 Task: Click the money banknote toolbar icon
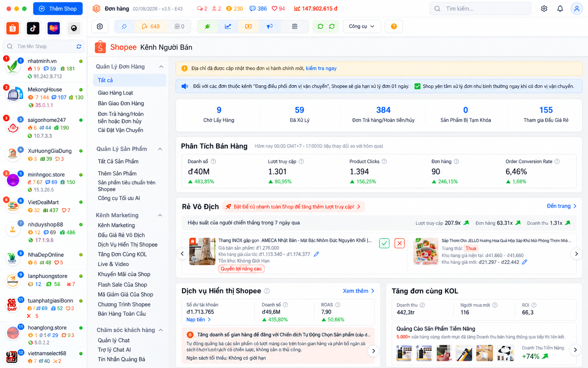coord(248,26)
